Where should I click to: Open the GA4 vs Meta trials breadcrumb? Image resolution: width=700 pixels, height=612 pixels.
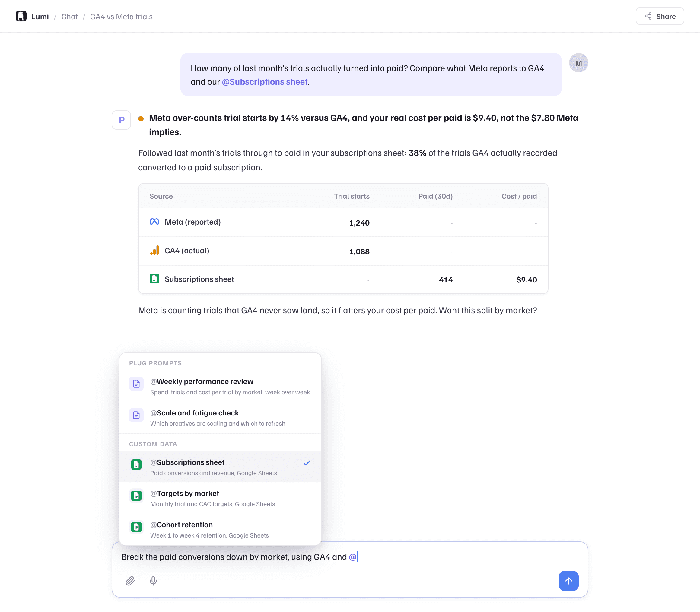(121, 16)
